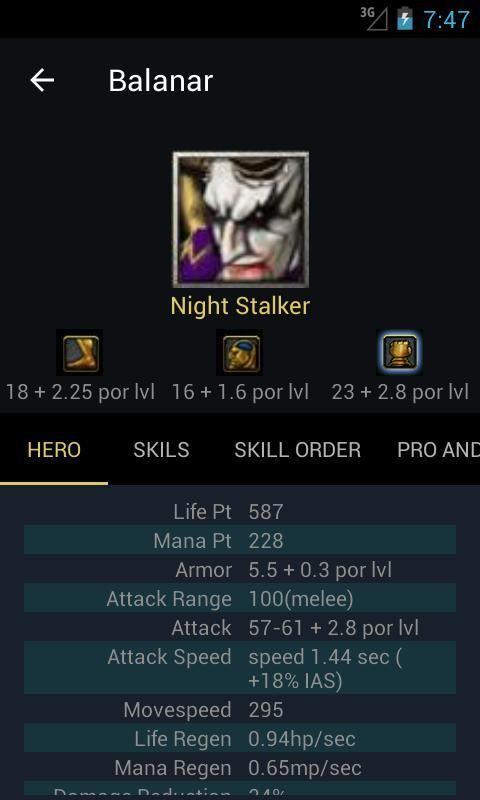Tap the back arrow icon
This screenshot has height=800, width=480.
click(42, 81)
